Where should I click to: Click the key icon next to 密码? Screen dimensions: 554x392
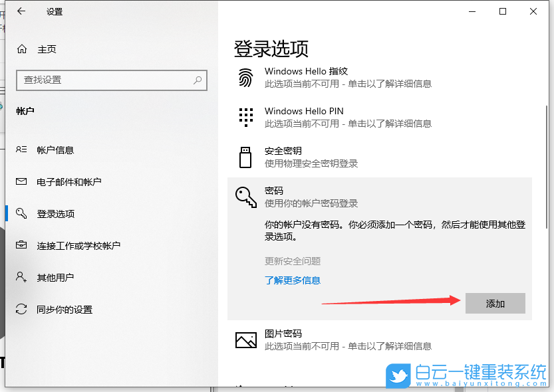(x=245, y=197)
